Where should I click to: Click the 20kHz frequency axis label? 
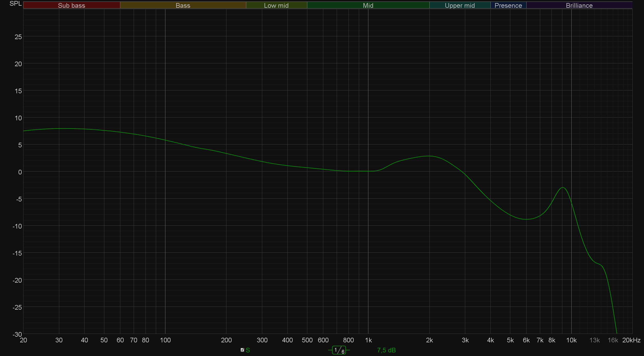pos(631,340)
